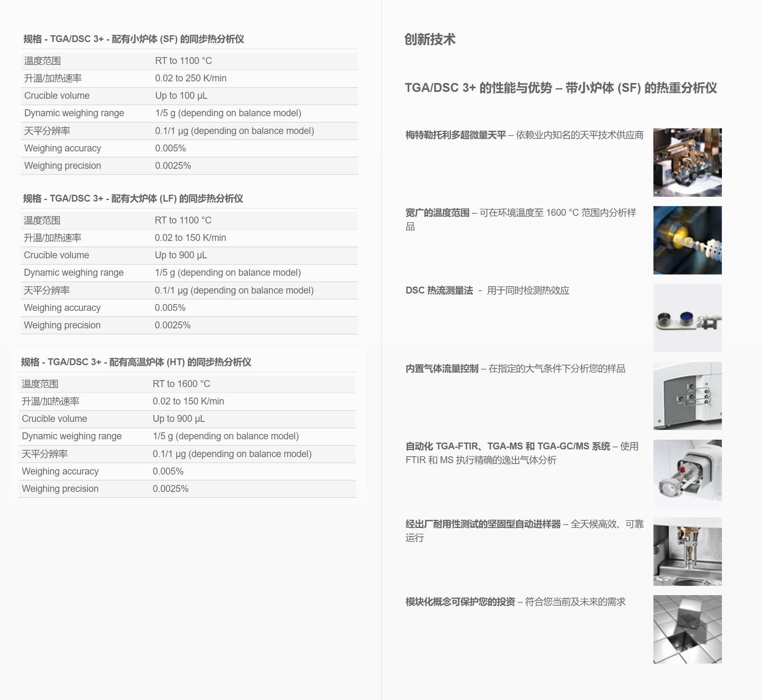This screenshot has width=762, height=700.
Task: Click '温度范围' label in the HT table
Action: pos(40,384)
